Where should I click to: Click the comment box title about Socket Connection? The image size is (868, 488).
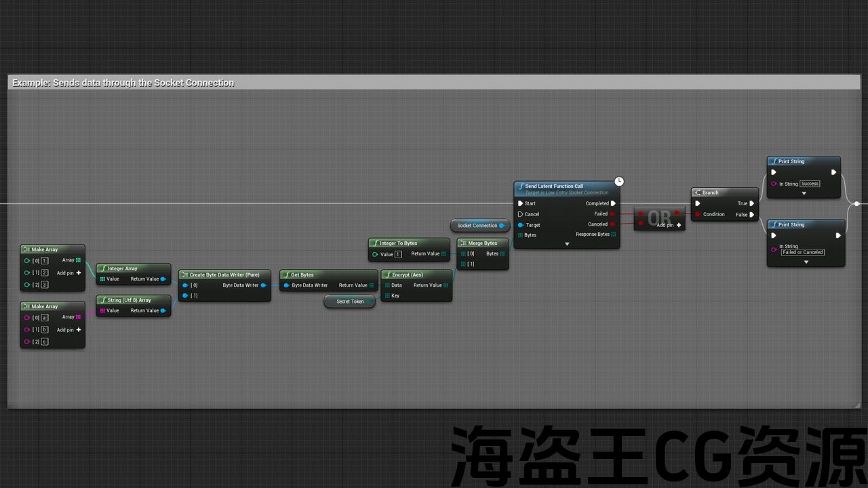[x=123, y=83]
